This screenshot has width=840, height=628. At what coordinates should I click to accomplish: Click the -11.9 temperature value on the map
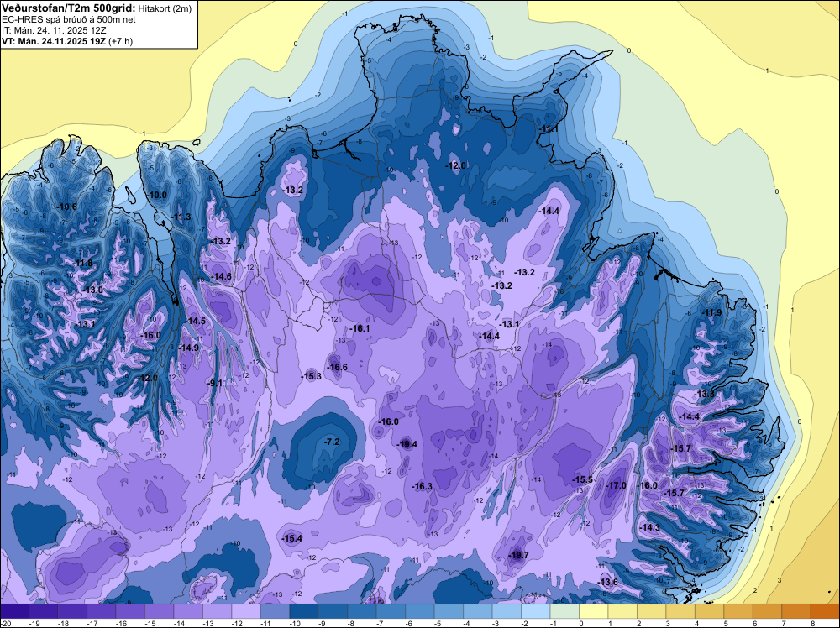point(711,312)
